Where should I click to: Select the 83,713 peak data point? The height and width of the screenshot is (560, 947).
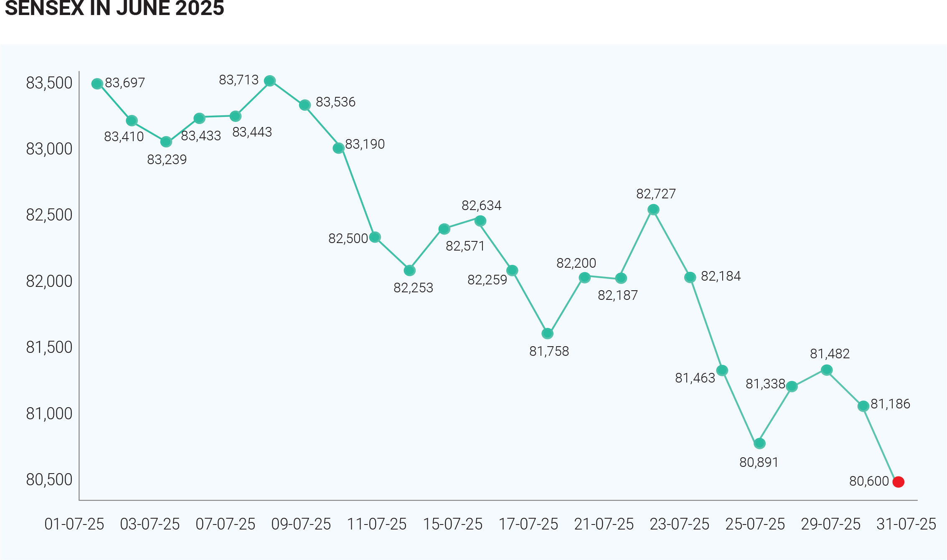point(270,81)
